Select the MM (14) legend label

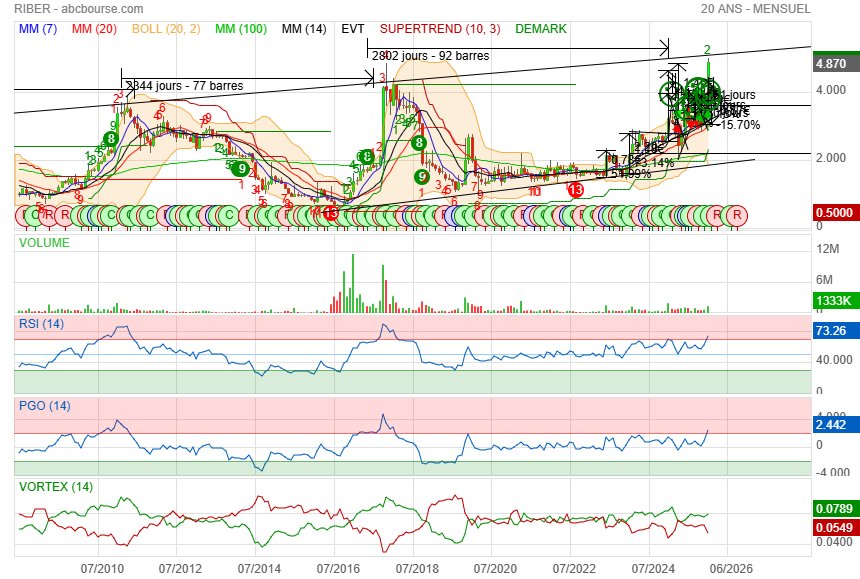pyautogui.click(x=304, y=29)
